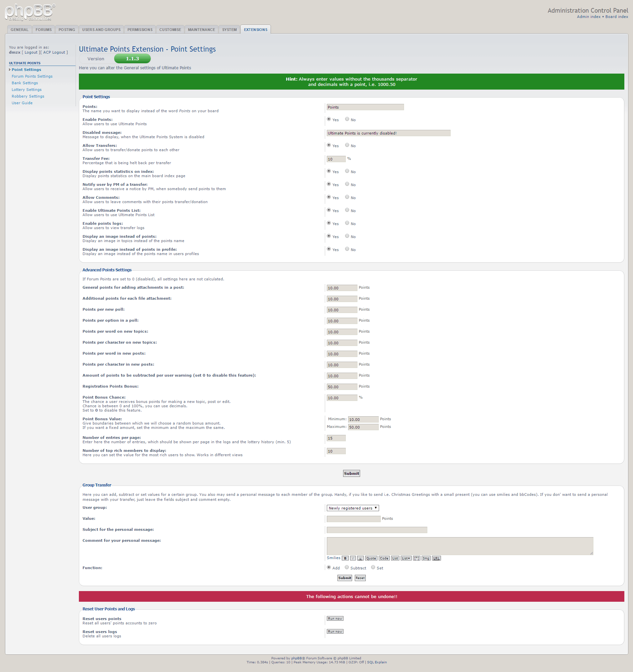Viewport: 633px width, 672px height.
Task: Insert ordered List= BBCode tag
Action: tap(406, 558)
